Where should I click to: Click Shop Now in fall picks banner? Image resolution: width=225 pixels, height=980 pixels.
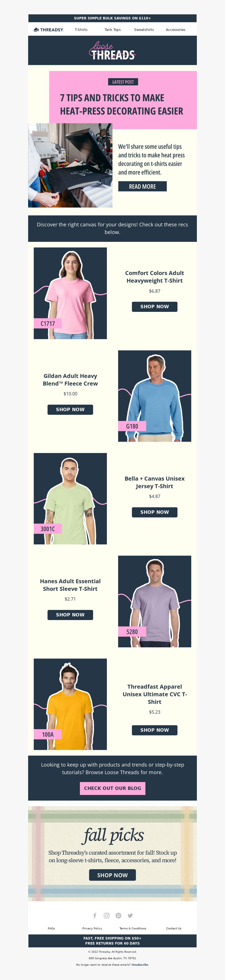coord(113,875)
